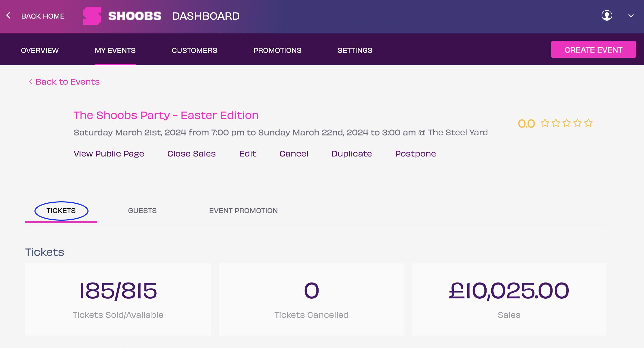The width and height of the screenshot is (644, 348).
Task: Open the Customers section
Action: click(195, 50)
